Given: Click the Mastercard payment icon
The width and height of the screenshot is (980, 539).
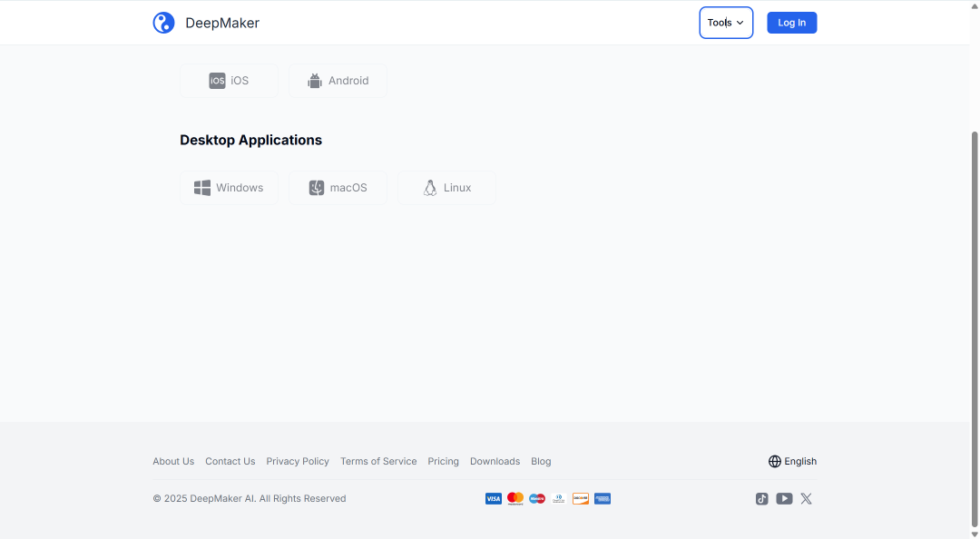Looking at the screenshot, I should point(515,498).
